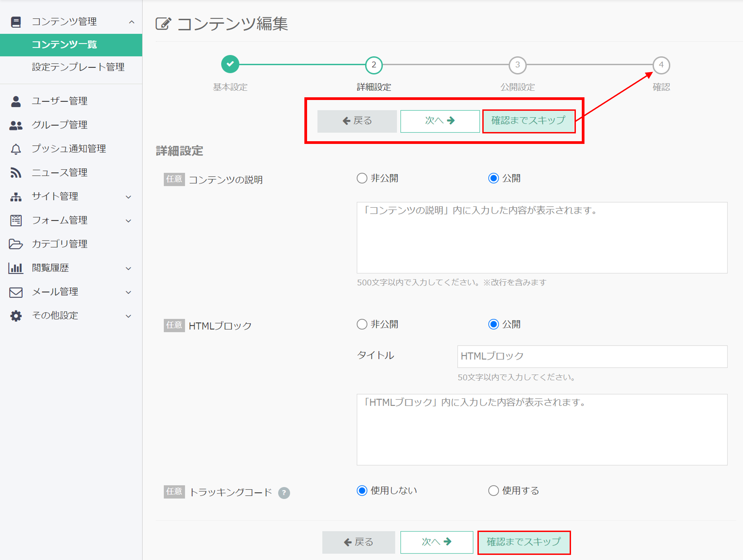Viewport: 743px width, 560px height.
Task: Click the top 次へ button
Action: [x=440, y=121]
